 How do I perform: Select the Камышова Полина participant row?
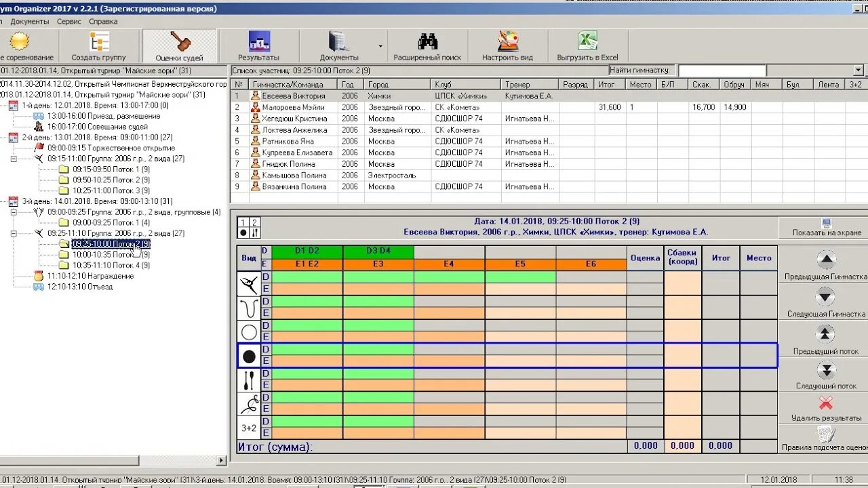549,175
